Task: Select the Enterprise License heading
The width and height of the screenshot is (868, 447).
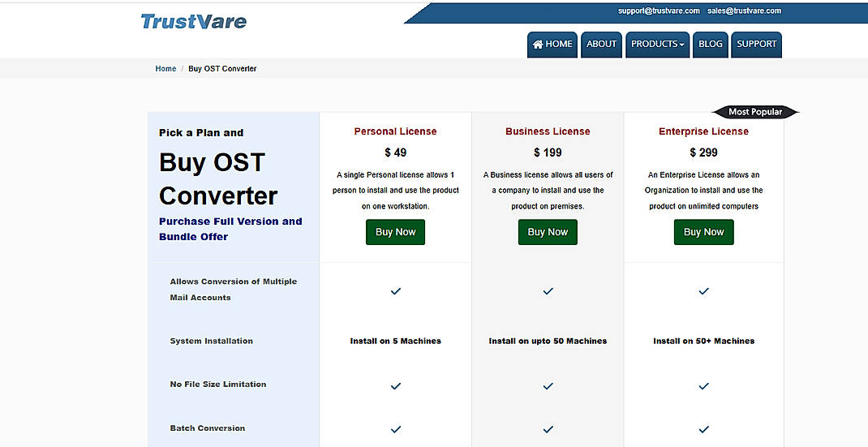Action: pyautogui.click(x=703, y=131)
